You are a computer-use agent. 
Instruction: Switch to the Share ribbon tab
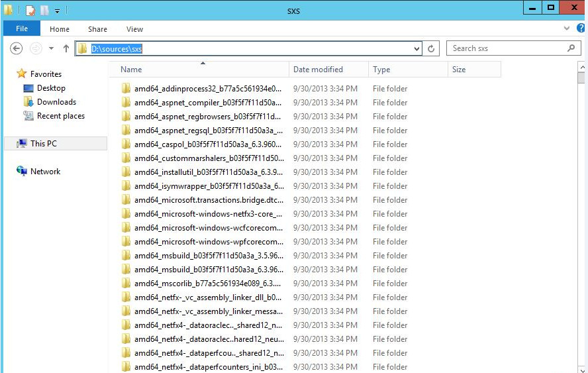pyautogui.click(x=97, y=29)
